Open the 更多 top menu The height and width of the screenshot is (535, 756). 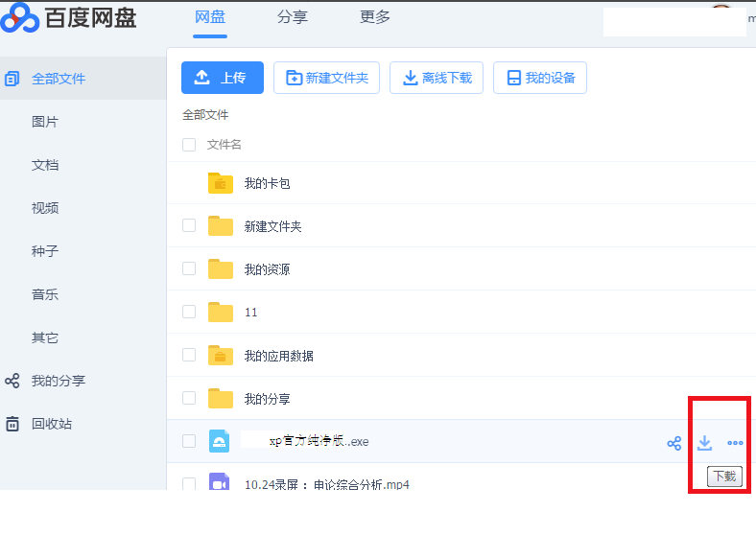375,18
